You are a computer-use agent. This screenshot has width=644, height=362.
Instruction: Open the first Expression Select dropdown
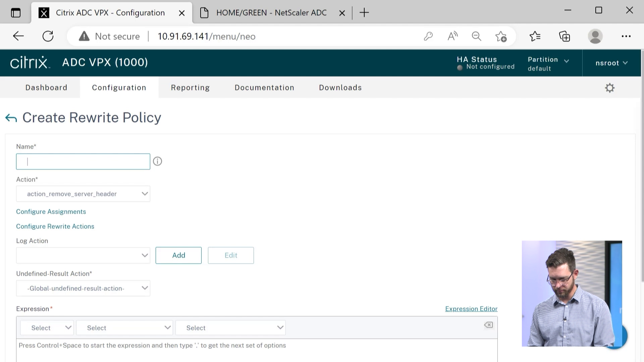click(x=47, y=328)
